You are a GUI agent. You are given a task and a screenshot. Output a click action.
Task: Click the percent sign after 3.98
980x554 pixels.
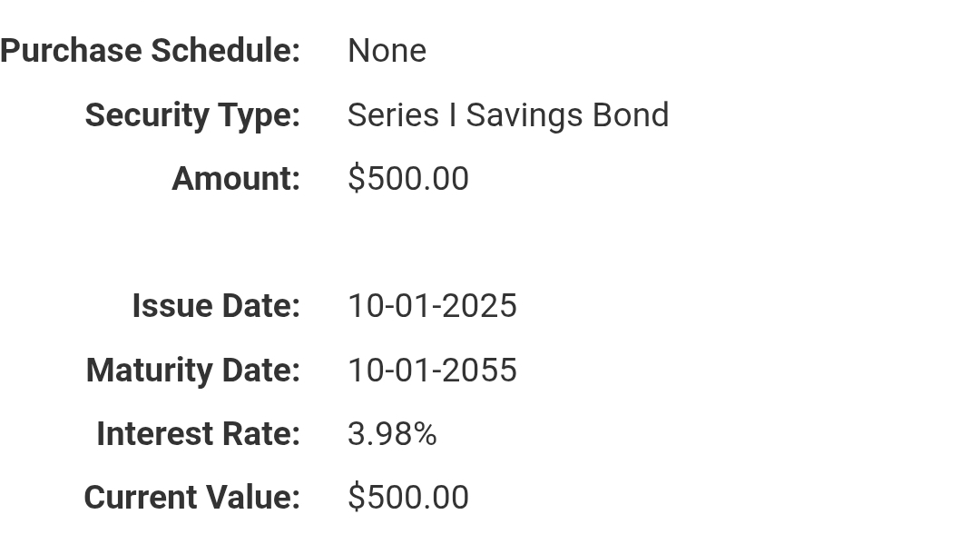(425, 434)
